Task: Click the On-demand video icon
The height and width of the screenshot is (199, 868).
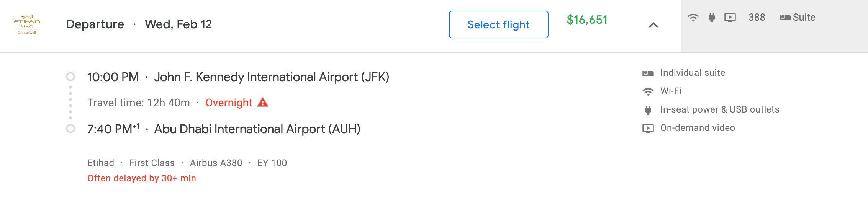Action: pyautogui.click(x=648, y=128)
